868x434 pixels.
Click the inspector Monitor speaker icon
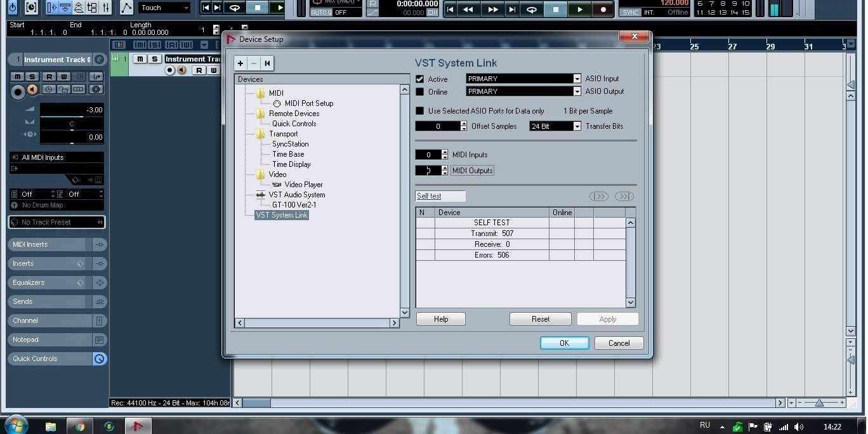[32, 90]
